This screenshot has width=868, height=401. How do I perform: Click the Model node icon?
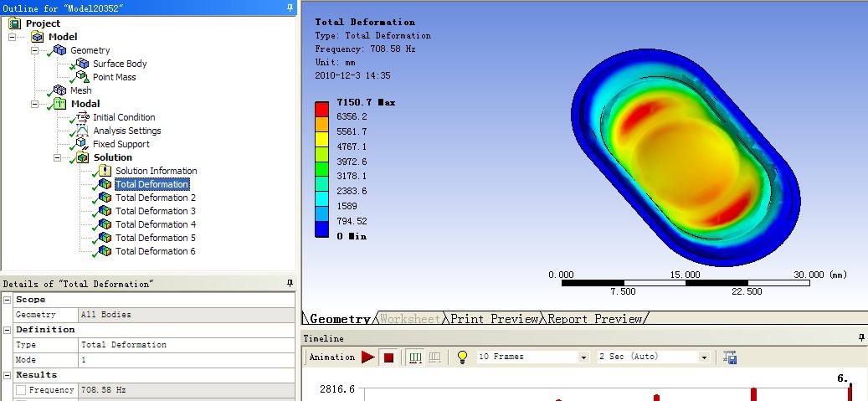pos(37,37)
